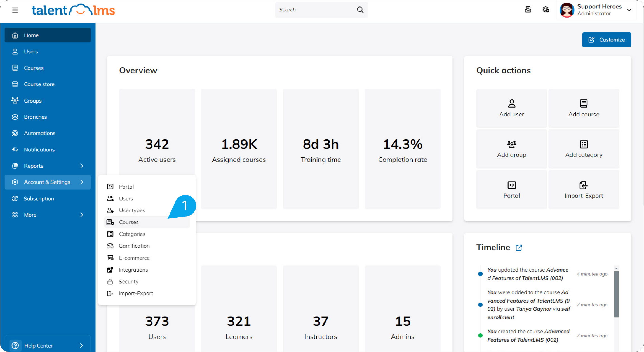
Task: Click the 37 Instructors card
Action: click(321, 309)
